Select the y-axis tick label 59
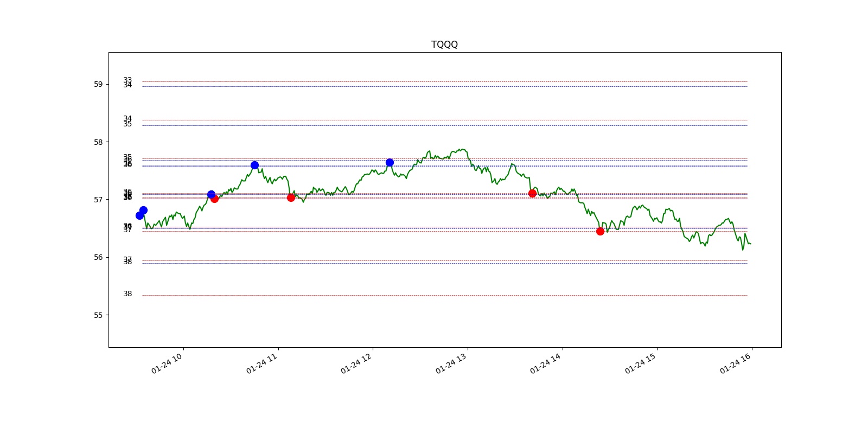This screenshot has width=868, height=434. tap(98, 84)
